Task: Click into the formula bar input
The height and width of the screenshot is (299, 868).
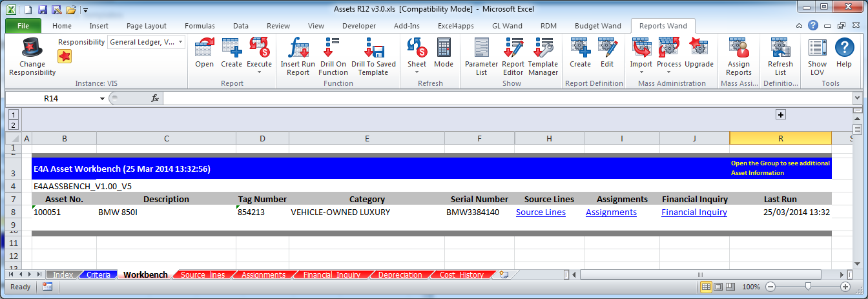Action: pyautogui.click(x=507, y=98)
